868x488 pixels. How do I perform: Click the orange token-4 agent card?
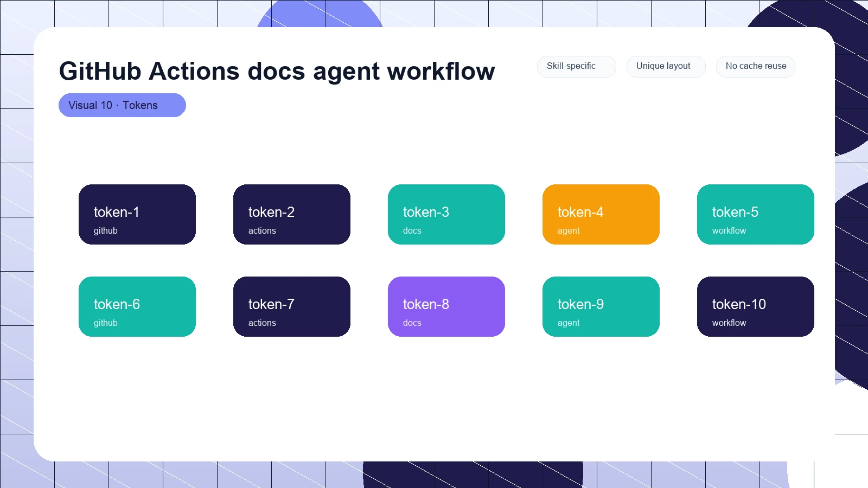[x=601, y=214]
